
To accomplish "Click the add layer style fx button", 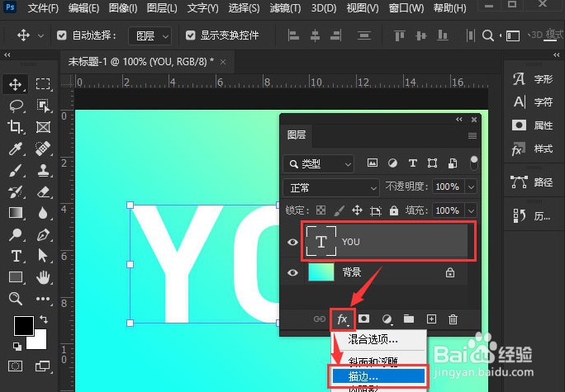I will (x=342, y=319).
